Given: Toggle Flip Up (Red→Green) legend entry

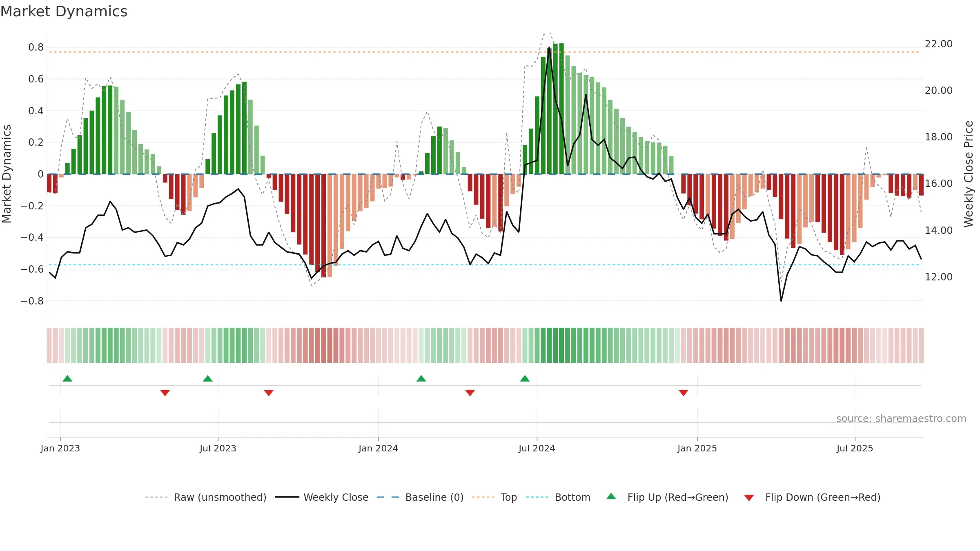Looking at the screenshot, I should pyautogui.click(x=667, y=497).
